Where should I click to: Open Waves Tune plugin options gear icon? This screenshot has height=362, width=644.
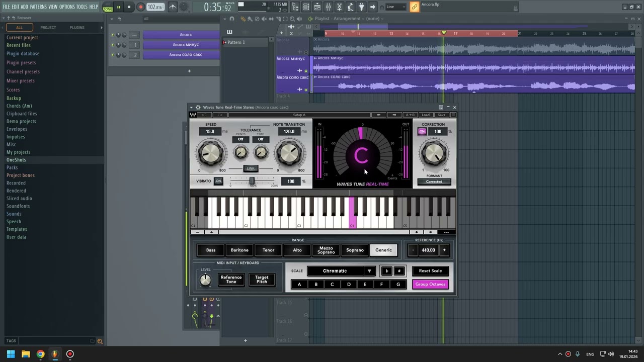click(198, 107)
